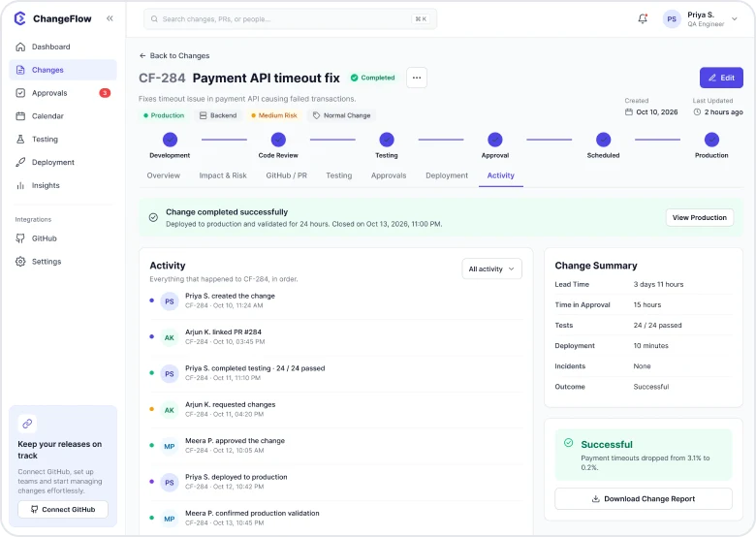The width and height of the screenshot is (756, 537).
Task: Select the Development stage marker
Action: click(x=170, y=140)
